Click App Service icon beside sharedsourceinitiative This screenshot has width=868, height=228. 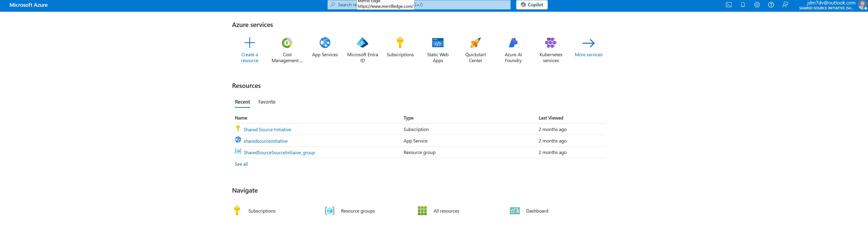click(x=238, y=140)
